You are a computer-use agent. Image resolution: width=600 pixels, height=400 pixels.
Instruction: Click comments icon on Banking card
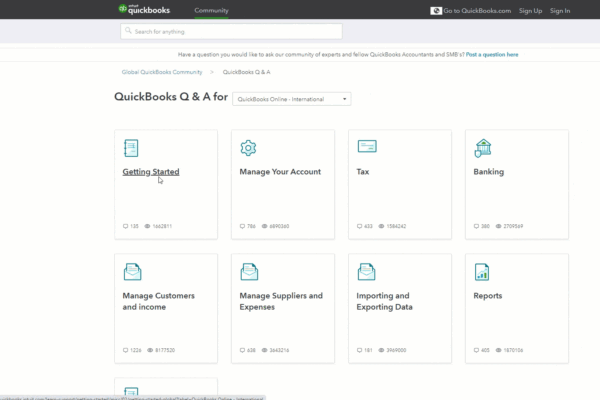pyautogui.click(x=476, y=226)
